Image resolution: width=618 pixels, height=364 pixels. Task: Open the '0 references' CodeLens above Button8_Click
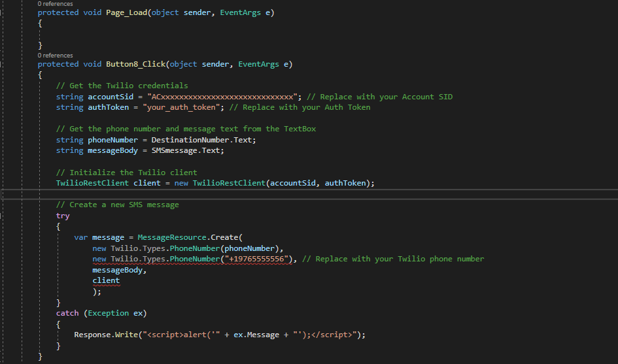[x=55, y=56]
